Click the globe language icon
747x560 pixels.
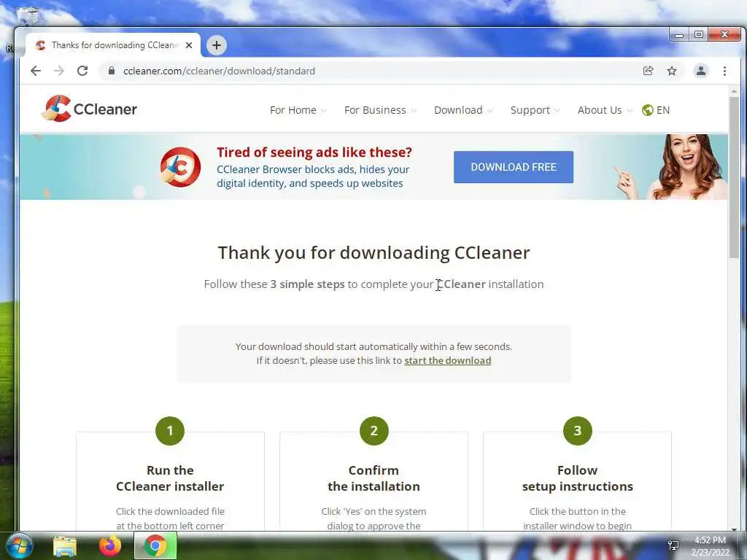[x=648, y=110]
